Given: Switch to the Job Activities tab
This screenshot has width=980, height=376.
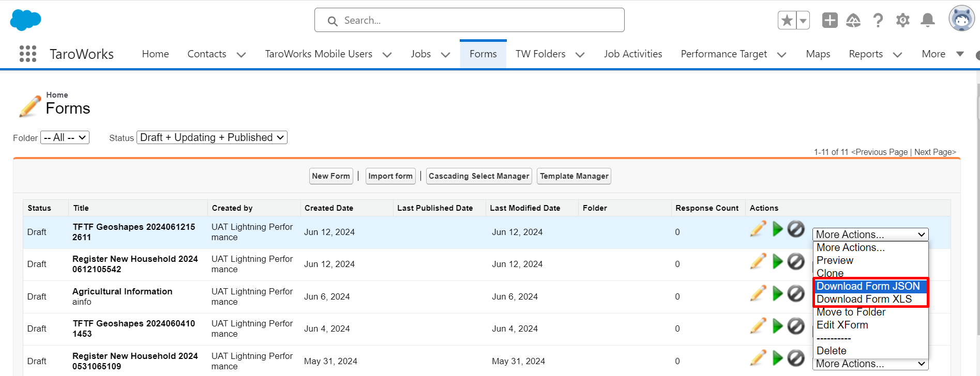Looking at the screenshot, I should click(632, 54).
